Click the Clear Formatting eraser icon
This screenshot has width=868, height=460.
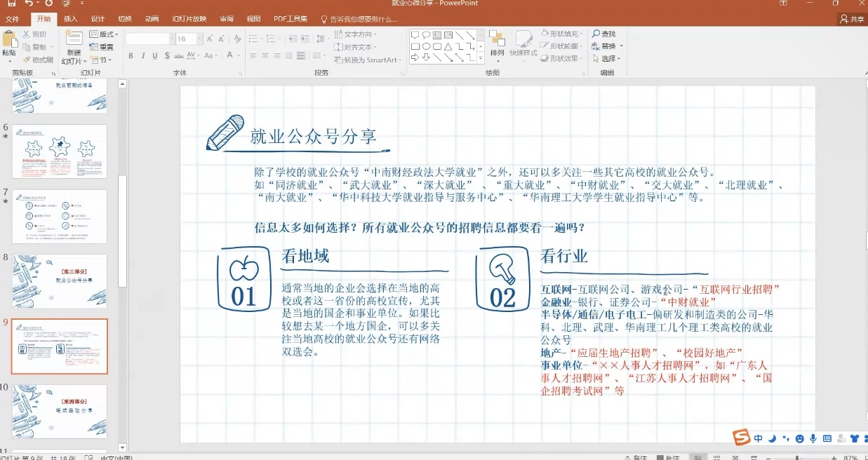point(237,39)
